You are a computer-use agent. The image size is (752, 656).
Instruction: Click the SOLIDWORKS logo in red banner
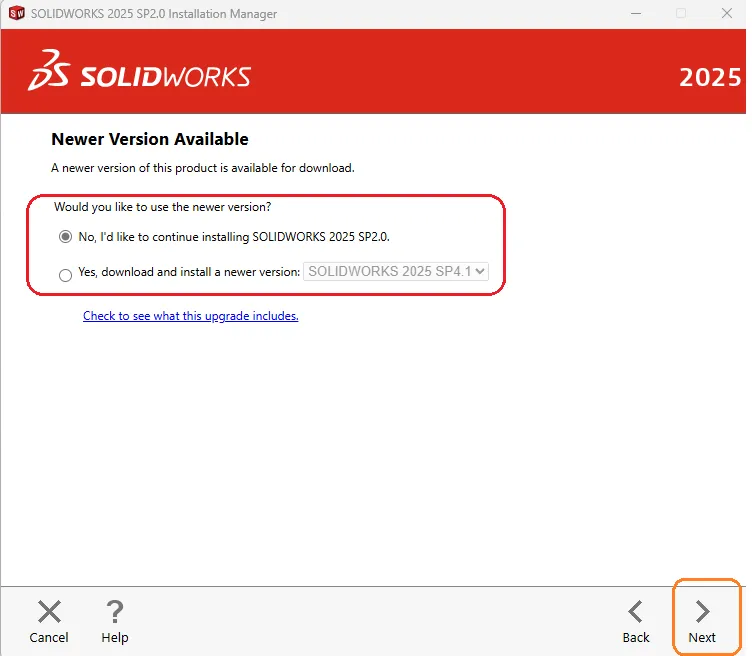tap(139, 71)
